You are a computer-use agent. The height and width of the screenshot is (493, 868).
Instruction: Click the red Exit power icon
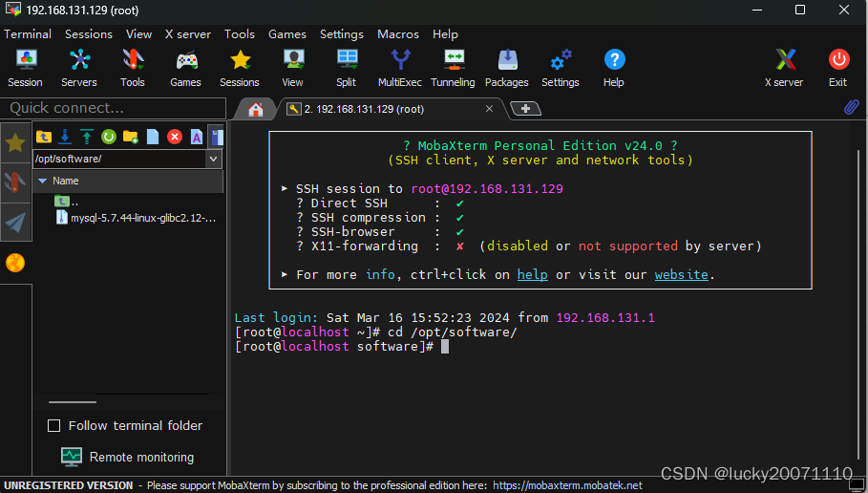pos(838,68)
